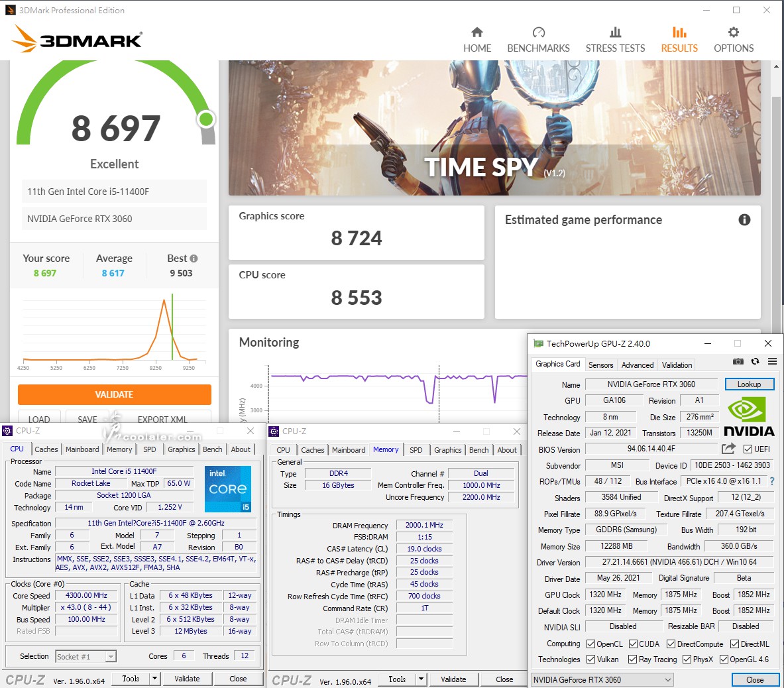Screen dimensions: 784x688
Task: Open the Caches tab in CPU-Z Memory window
Action: [313, 450]
